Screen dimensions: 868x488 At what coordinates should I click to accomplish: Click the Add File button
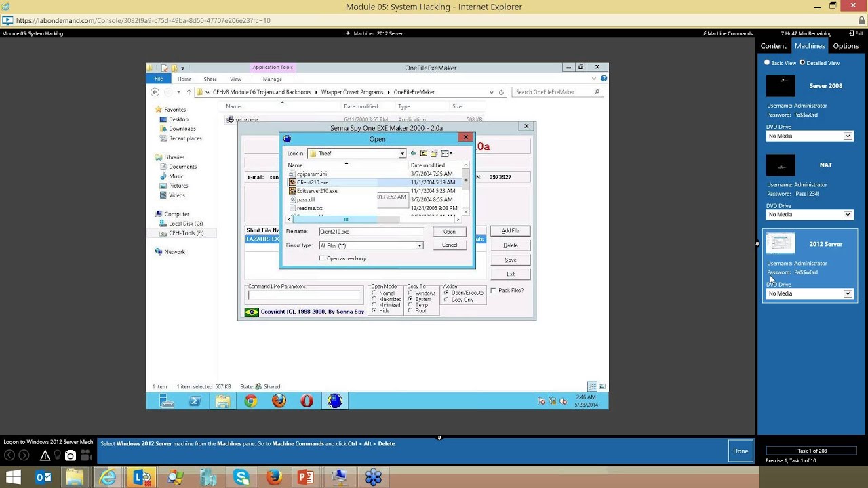coord(510,231)
